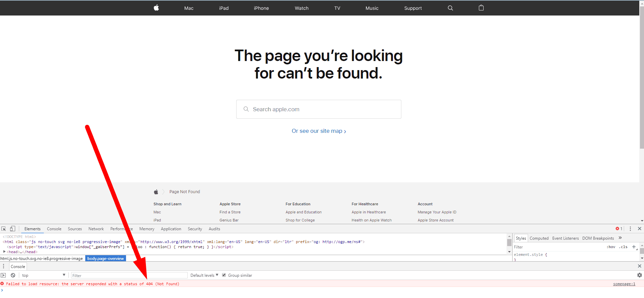This screenshot has width=644, height=298.
Task: Click the Apple logo in navigation bar
Action: point(156,8)
